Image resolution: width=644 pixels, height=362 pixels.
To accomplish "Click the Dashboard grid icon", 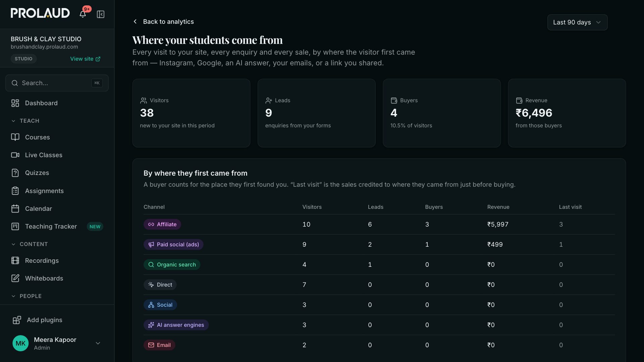I will click(15, 103).
